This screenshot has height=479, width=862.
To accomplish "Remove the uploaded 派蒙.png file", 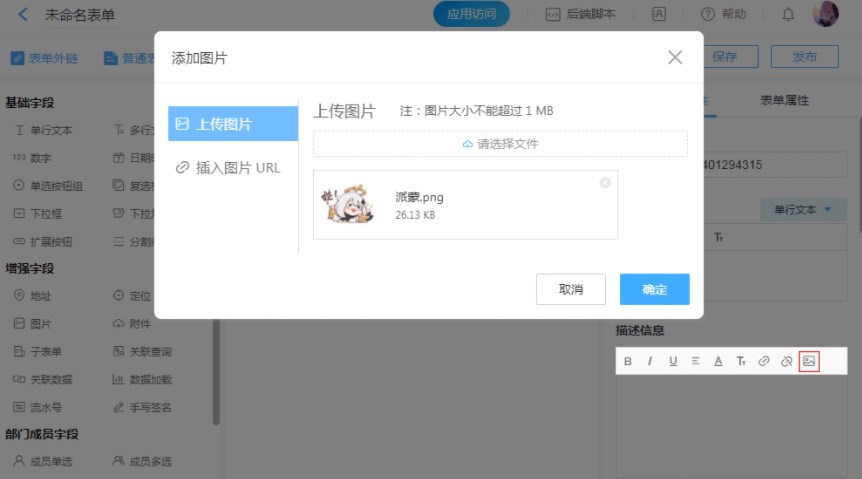I will coord(605,183).
